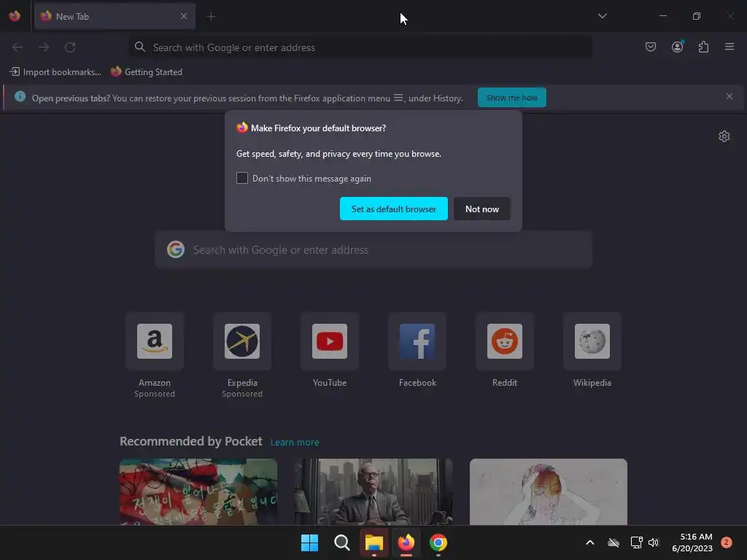
Task: Expand the list all tabs chevron
Action: coord(602,16)
